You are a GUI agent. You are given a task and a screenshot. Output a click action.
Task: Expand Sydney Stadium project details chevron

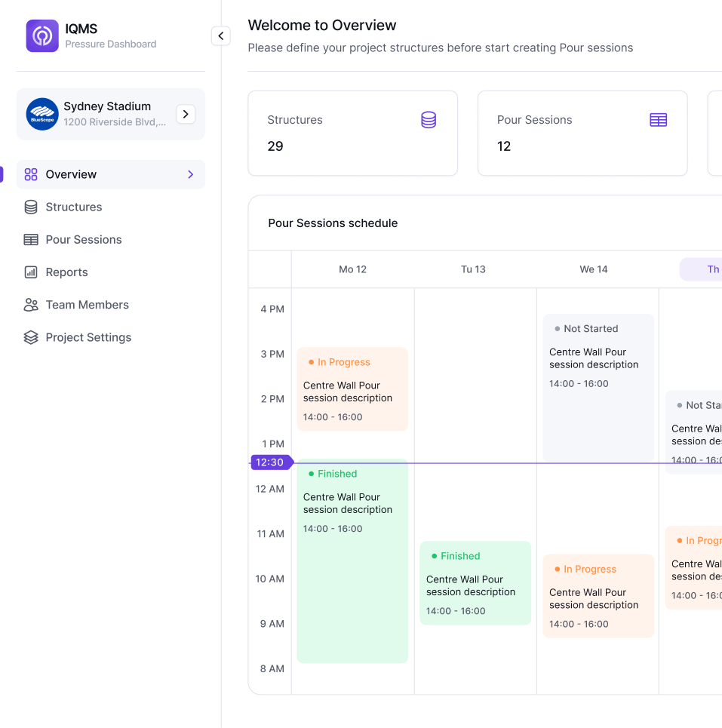click(186, 114)
